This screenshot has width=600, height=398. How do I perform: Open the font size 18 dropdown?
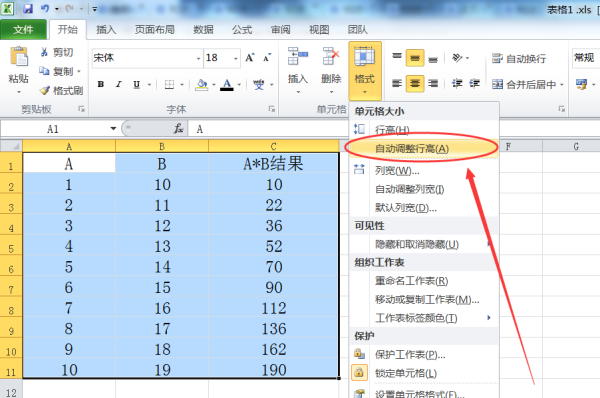[235, 58]
